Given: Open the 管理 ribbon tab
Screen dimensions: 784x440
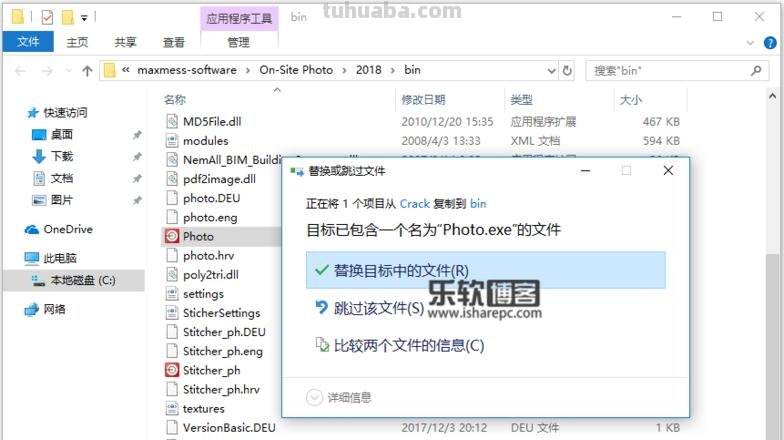Looking at the screenshot, I should click(238, 42).
